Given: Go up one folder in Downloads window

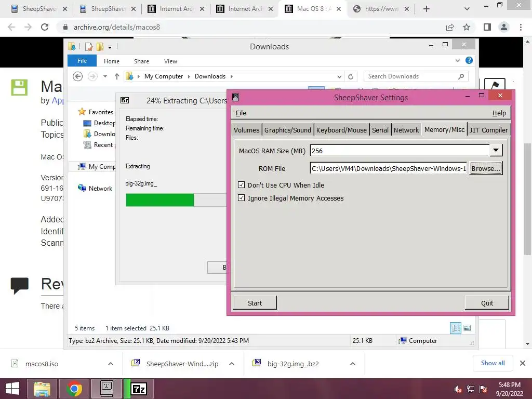Looking at the screenshot, I should point(117,76).
